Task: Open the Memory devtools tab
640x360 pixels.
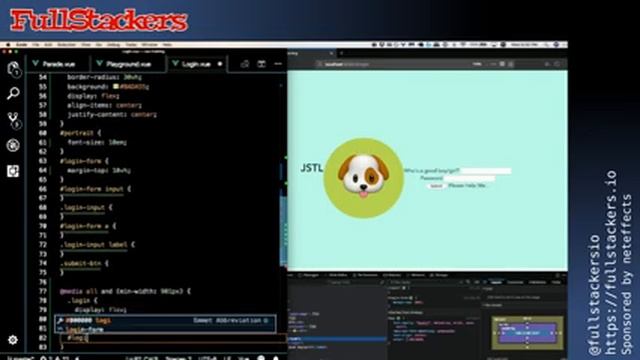Action: click(x=391, y=276)
